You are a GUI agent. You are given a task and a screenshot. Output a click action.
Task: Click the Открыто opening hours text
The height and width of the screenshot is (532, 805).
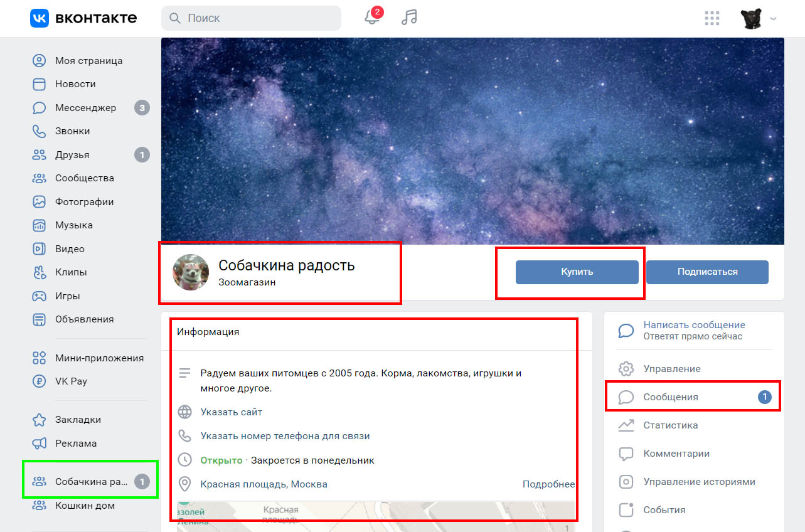click(x=221, y=460)
